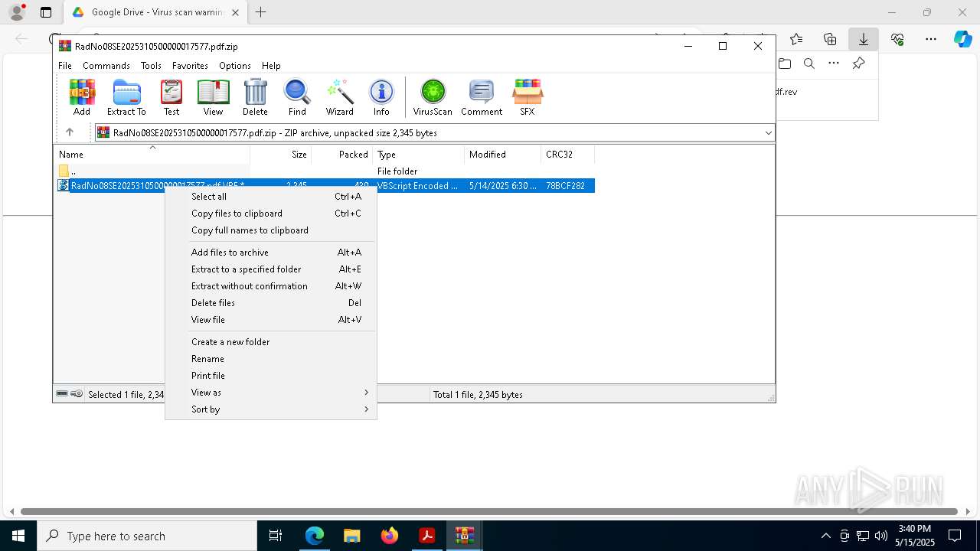Expand the Sort by submenu

271,409
